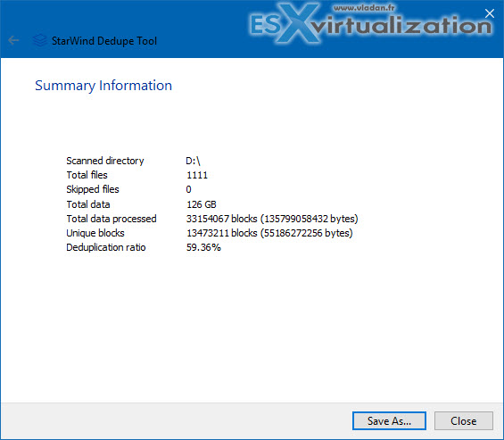Click the Deduplication ratio label

106,247
